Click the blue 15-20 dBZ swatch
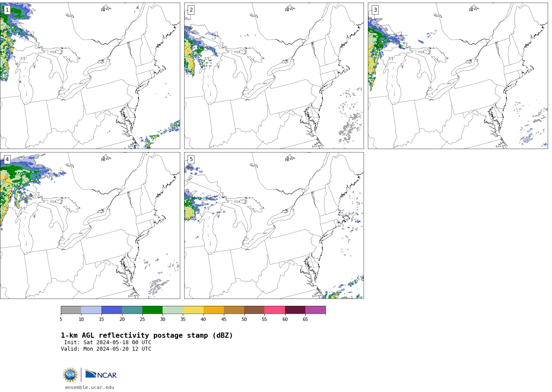 112,310
